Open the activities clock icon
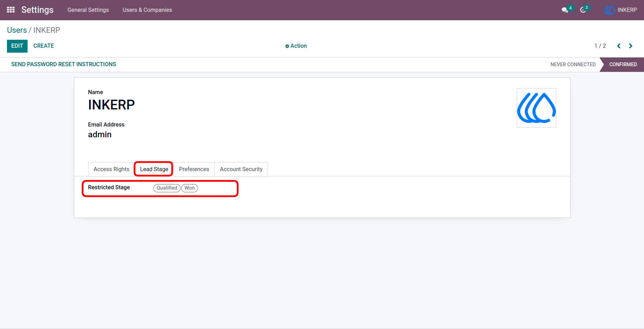 tap(583, 10)
